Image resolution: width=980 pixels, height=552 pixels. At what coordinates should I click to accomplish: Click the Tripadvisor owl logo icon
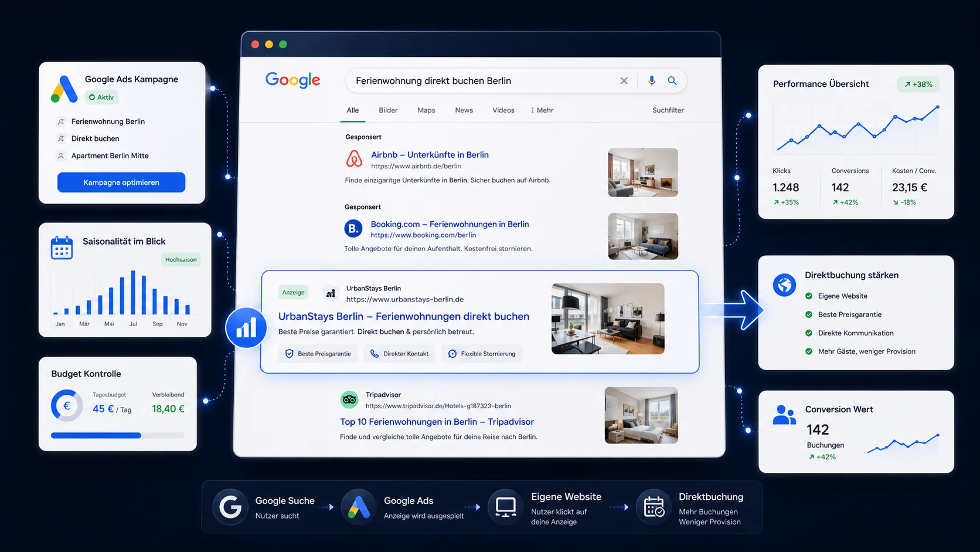tap(349, 399)
